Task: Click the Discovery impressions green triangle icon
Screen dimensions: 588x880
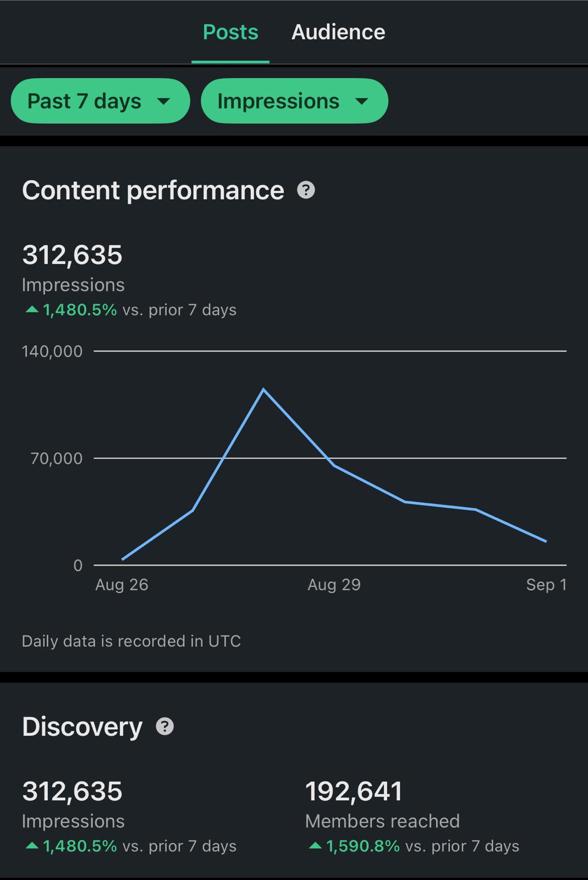Action: pos(32,846)
